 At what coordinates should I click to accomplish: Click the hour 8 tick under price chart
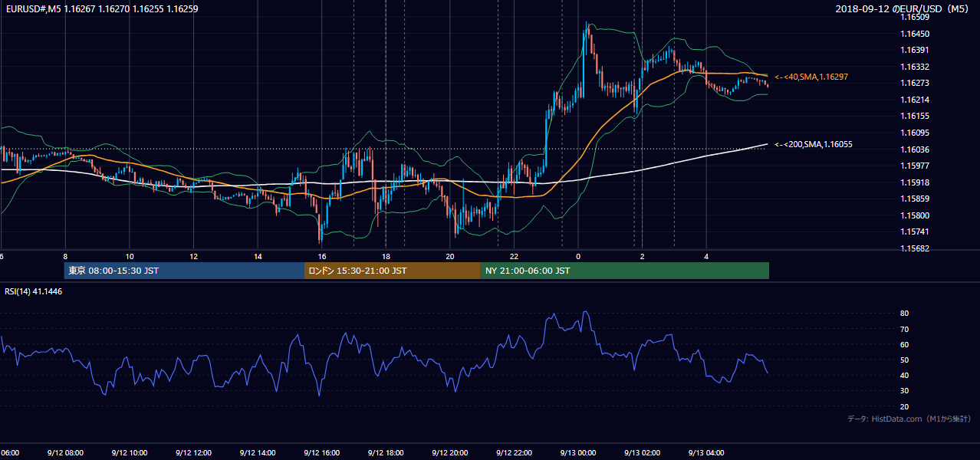click(65, 256)
